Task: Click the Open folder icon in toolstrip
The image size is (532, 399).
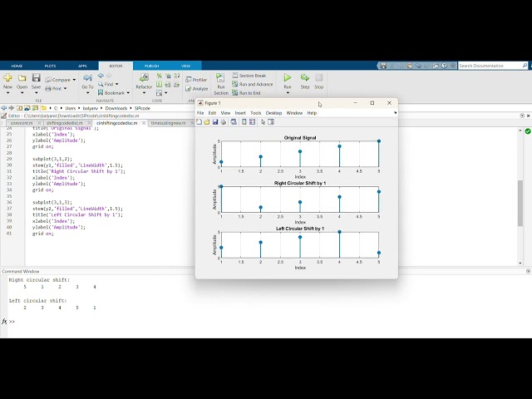Action: (22, 78)
